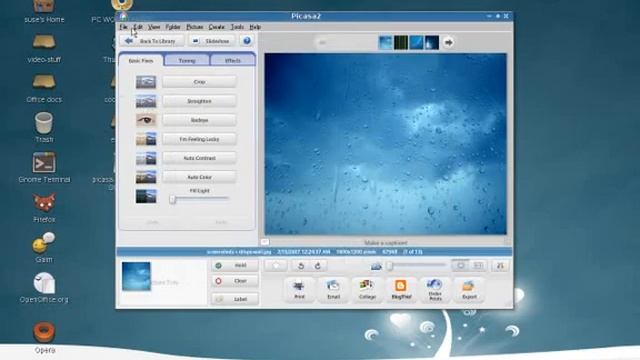
Task: Rotate the photo counter-clockwise
Action: click(301, 266)
